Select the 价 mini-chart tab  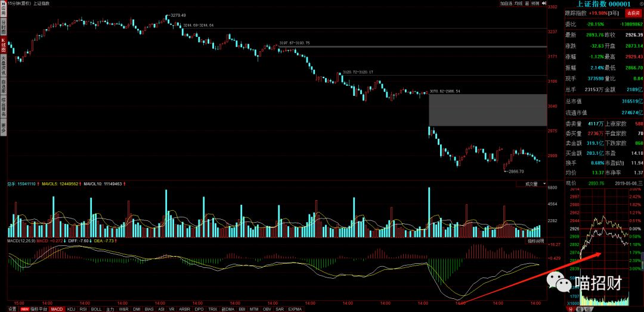pyautogui.click(x=588, y=308)
